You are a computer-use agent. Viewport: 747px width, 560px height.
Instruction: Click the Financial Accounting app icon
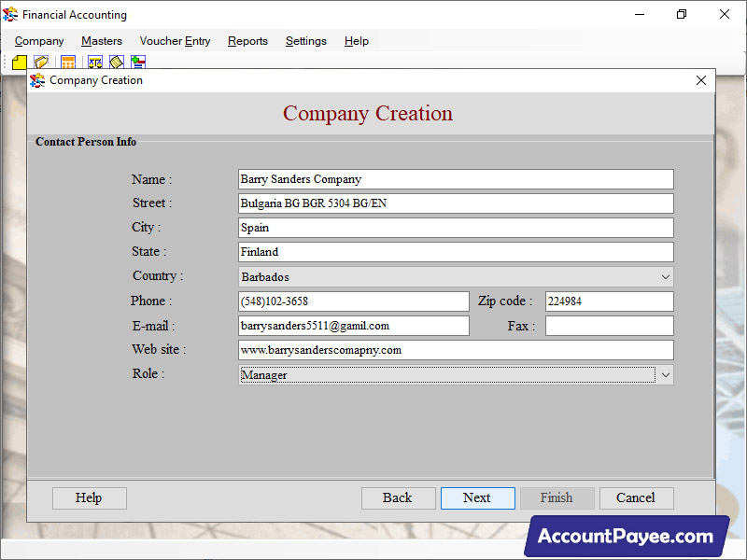pos(10,15)
